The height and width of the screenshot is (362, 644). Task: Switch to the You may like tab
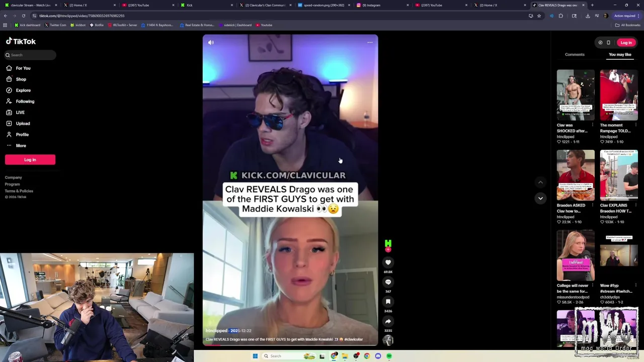tap(620, 55)
